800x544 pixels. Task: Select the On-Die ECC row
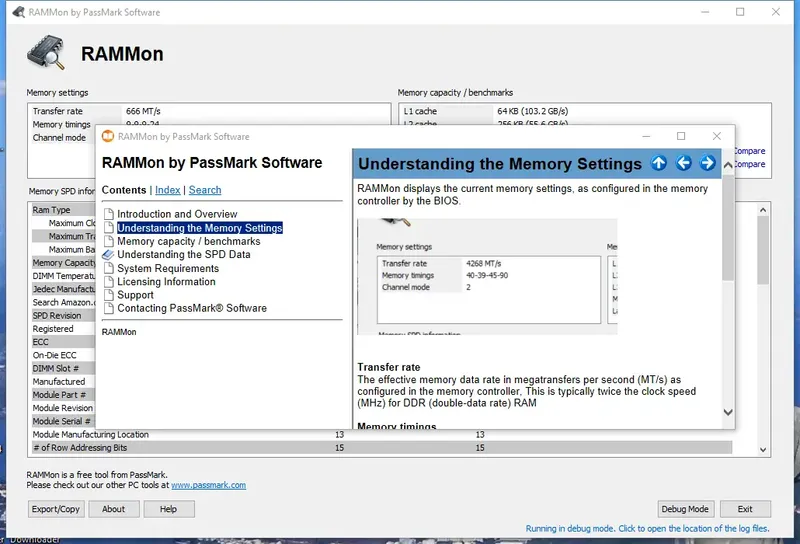[x=63, y=355]
